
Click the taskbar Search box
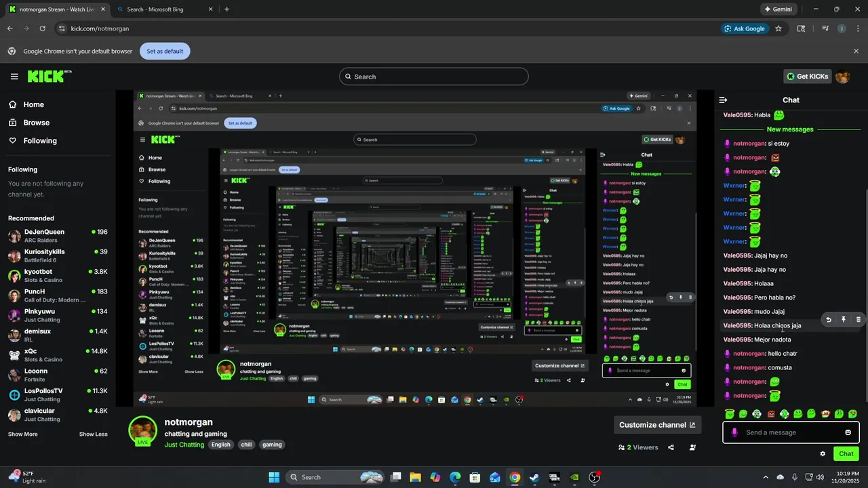pyautogui.click(x=335, y=477)
